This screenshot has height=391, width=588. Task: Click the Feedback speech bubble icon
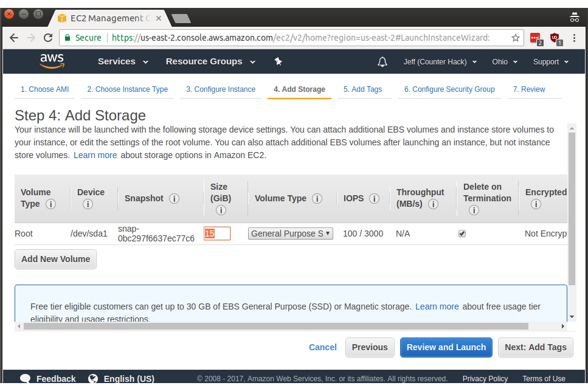[25, 379]
